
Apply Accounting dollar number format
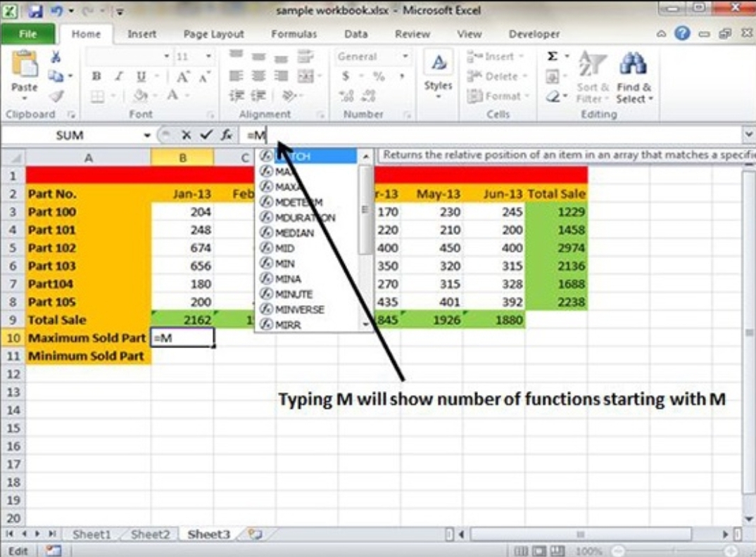coord(346,76)
